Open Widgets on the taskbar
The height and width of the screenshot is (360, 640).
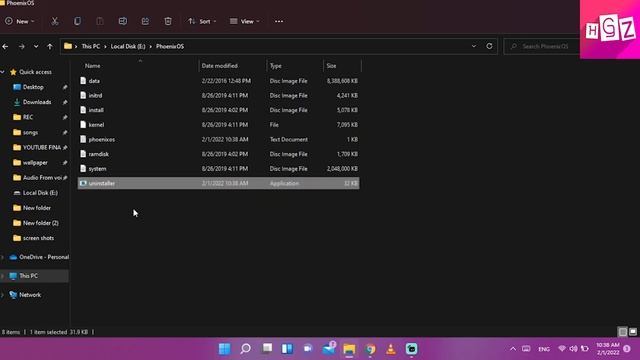[x=287, y=349]
